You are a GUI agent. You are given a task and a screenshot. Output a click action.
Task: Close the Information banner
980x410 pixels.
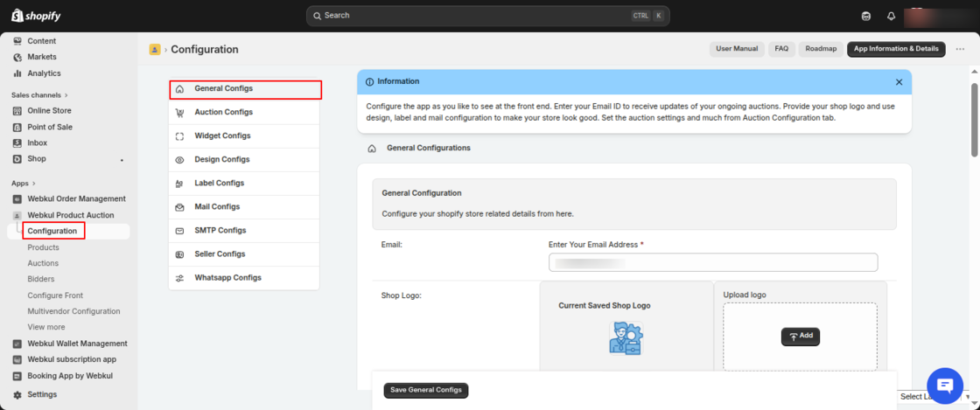click(x=899, y=82)
